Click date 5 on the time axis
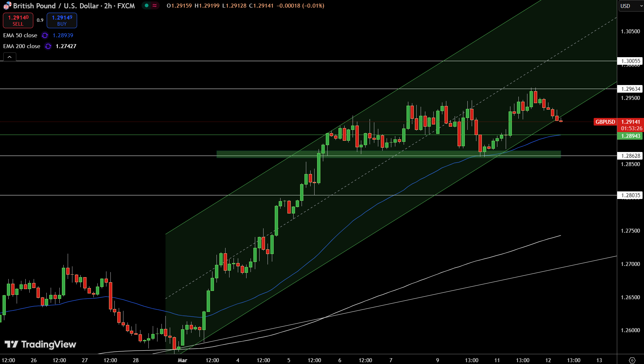Screen dimensions: 644x364 pos(289,360)
